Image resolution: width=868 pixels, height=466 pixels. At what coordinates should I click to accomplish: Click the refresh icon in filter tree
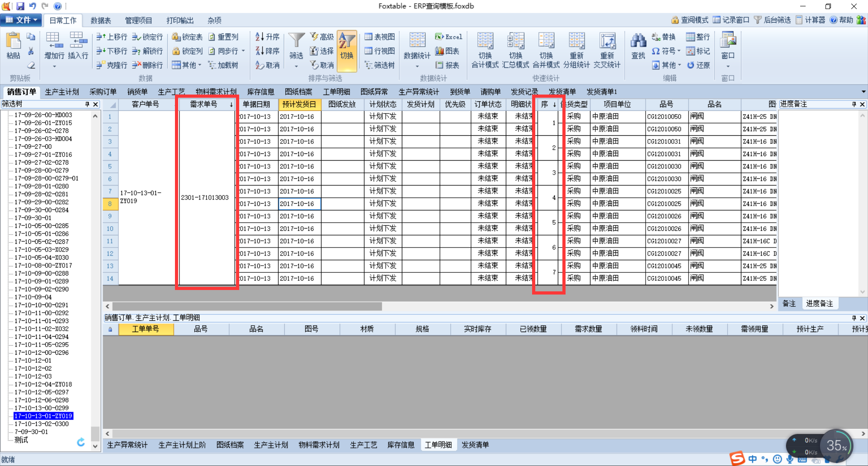pos(81,442)
